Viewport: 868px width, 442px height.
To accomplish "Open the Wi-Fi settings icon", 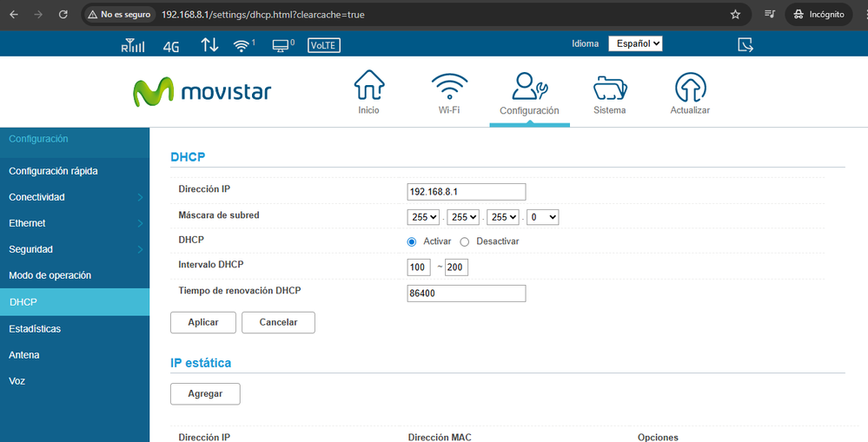I will tap(449, 88).
